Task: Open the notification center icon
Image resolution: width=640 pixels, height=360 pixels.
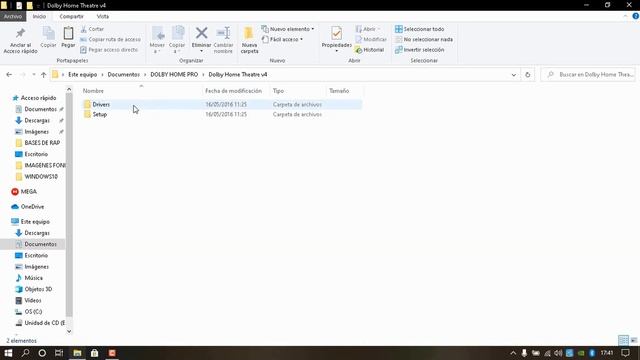Action: [625, 353]
